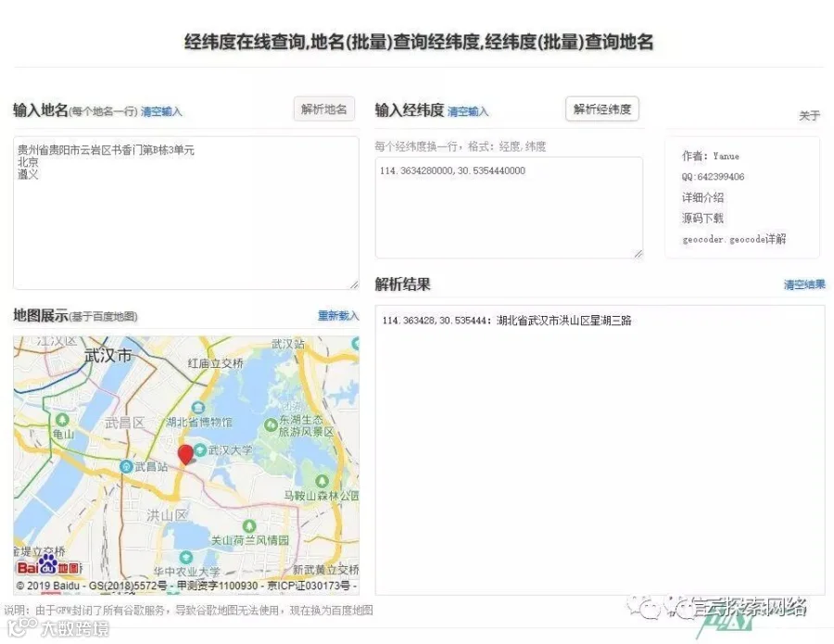This screenshot has height=644, width=834.
Task: Click the coordinates textarea resize handle
Action: point(638,254)
